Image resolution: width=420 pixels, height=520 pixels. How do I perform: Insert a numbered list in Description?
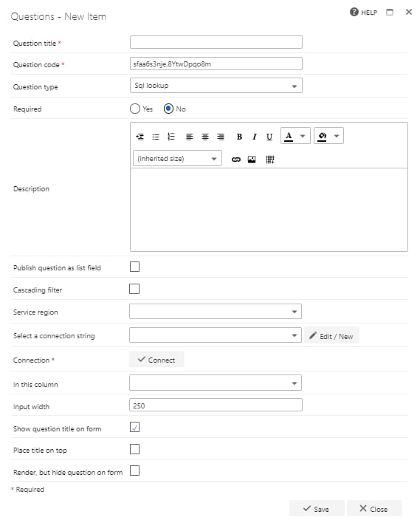[171, 137]
